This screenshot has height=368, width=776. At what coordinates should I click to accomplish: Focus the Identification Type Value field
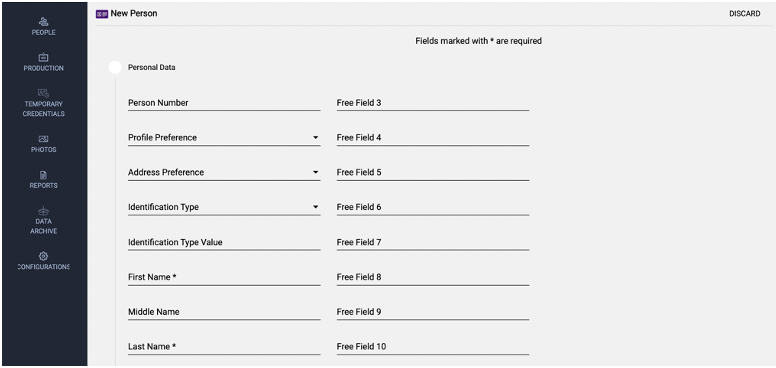click(x=224, y=242)
